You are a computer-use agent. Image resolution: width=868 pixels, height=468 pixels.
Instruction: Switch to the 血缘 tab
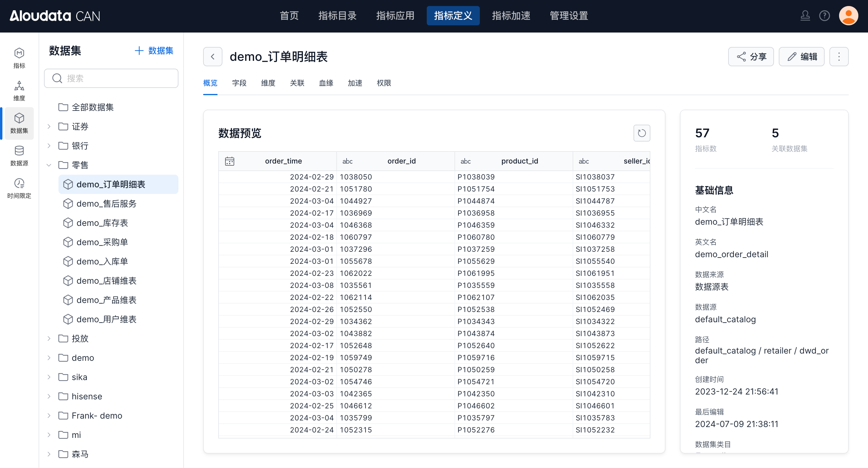point(326,83)
